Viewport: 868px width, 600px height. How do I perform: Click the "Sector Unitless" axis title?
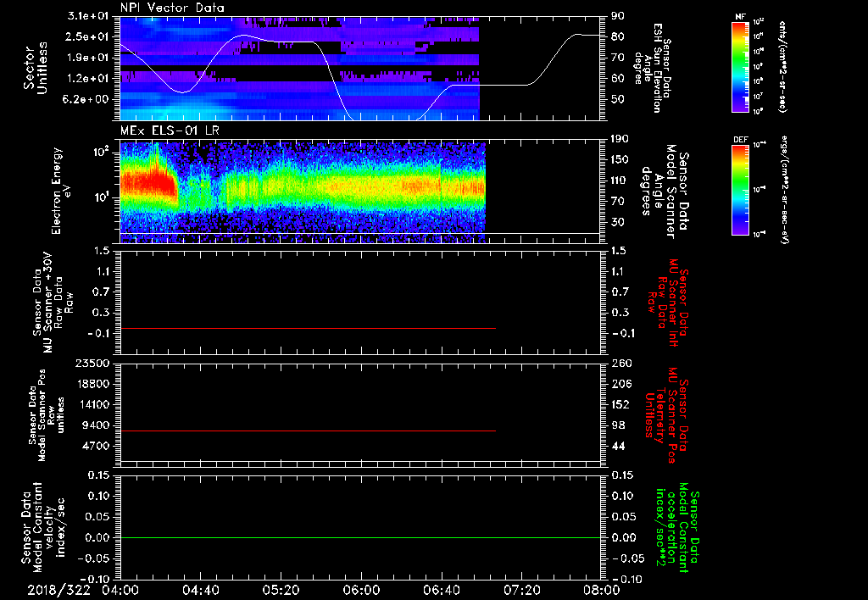click(x=36, y=68)
